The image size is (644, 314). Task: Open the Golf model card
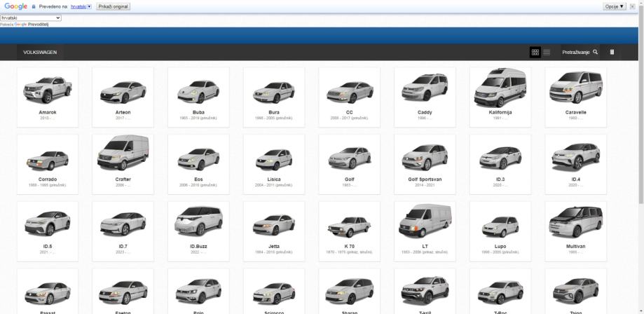(x=350, y=165)
